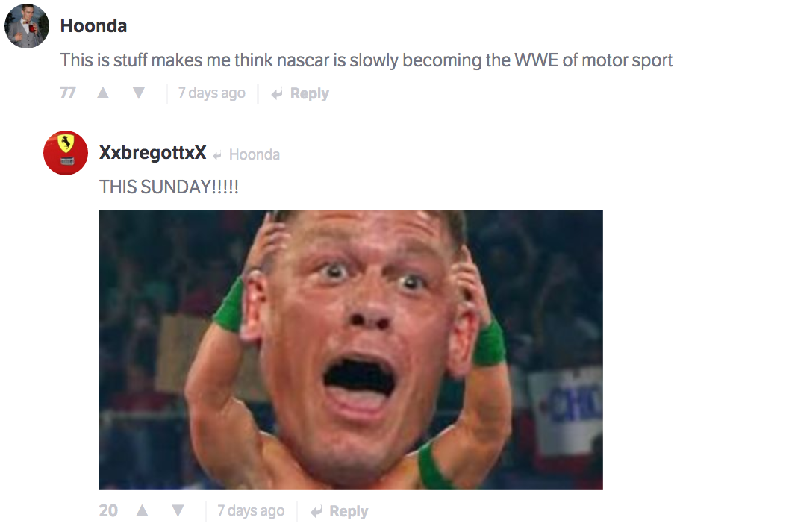Image resolution: width=786 pixels, height=532 pixels.
Task: Open the timestamp on Hoonda's comment
Action: pos(211,93)
